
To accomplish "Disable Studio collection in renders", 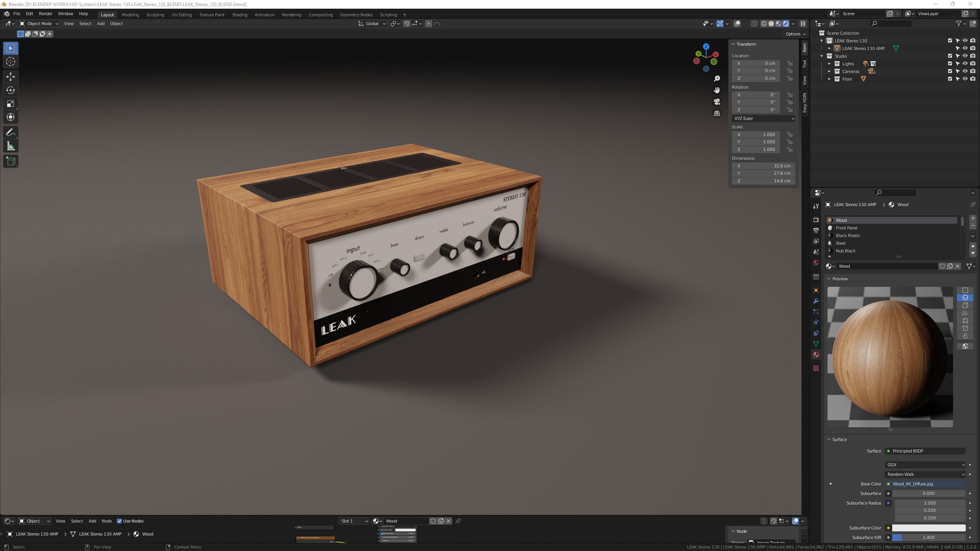I will (972, 56).
